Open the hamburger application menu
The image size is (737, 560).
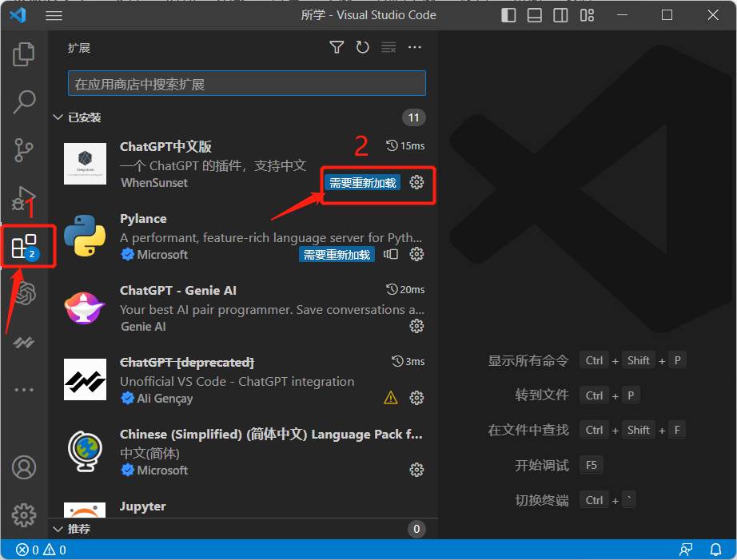point(54,15)
